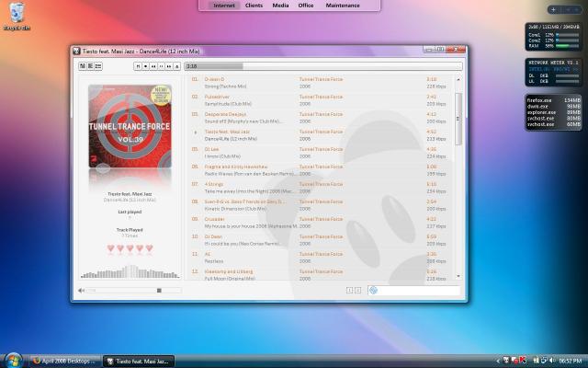Open the Windows Start orb
588x368 pixels.
[14, 361]
